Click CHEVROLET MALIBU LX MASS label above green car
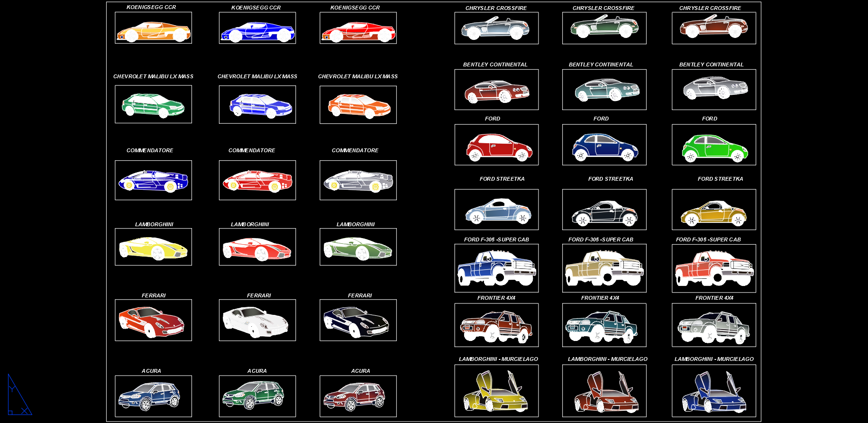Screen dimensions: 868x423 pyautogui.click(x=153, y=76)
